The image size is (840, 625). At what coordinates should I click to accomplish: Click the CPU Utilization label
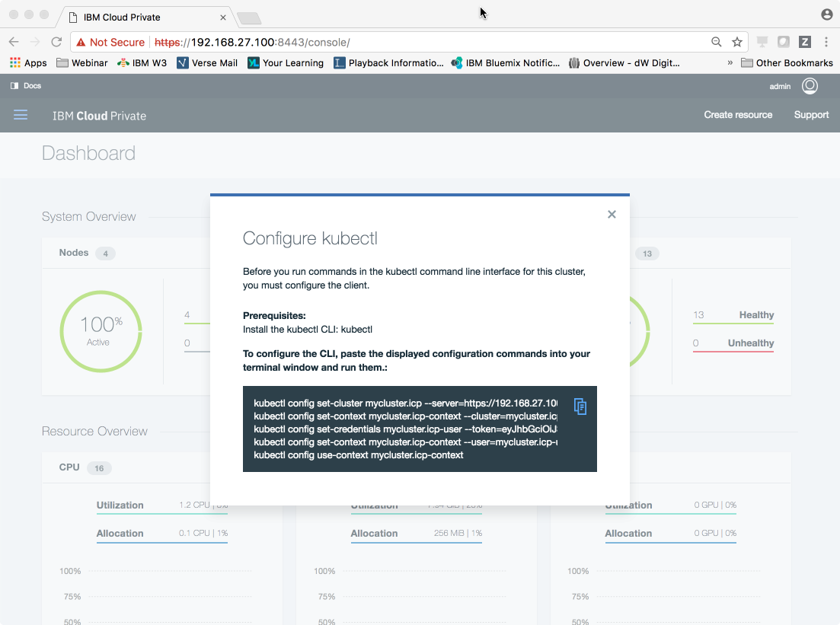120,505
